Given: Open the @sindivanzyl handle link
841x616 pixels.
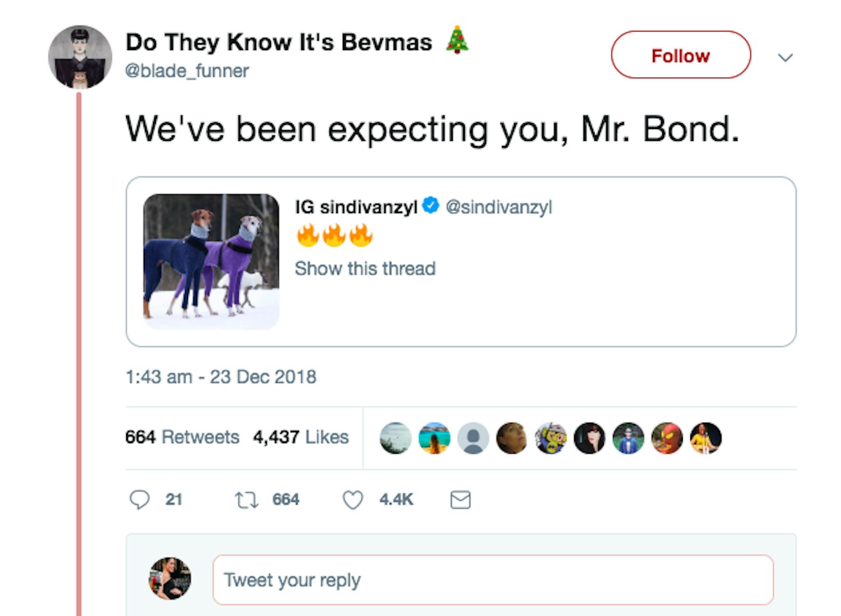Looking at the screenshot, I should tap(499, 207).
